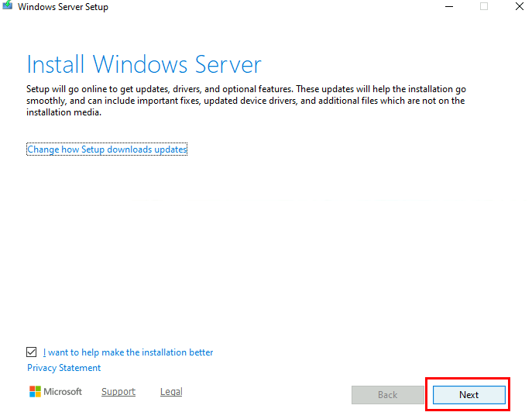Click the Install Windows Server heading

click(144, 64)
